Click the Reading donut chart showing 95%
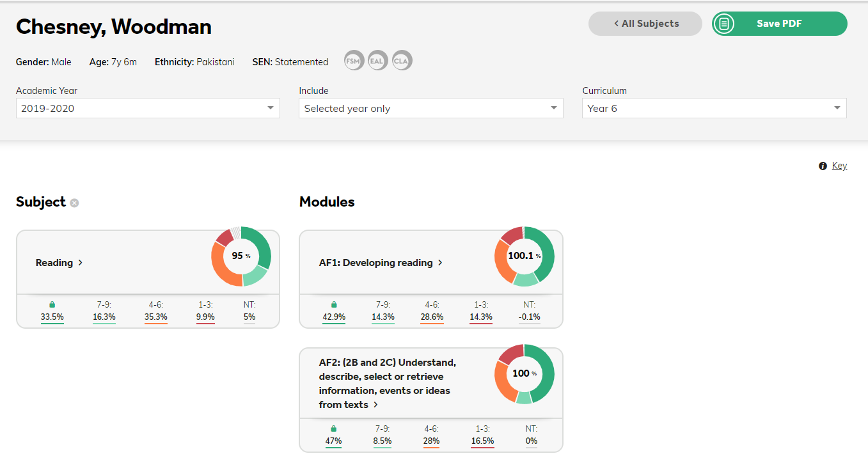This screenshot has height=456, width=868. coord(241,256)
